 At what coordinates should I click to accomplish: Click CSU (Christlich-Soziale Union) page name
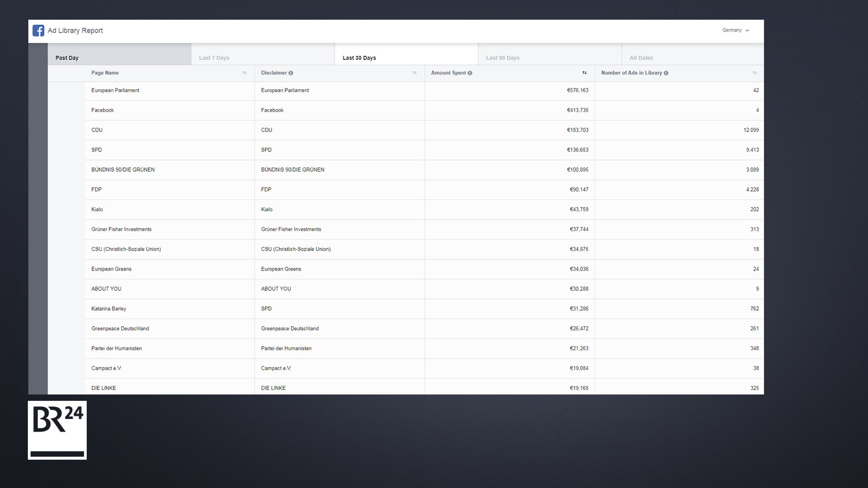click(126, 249)
